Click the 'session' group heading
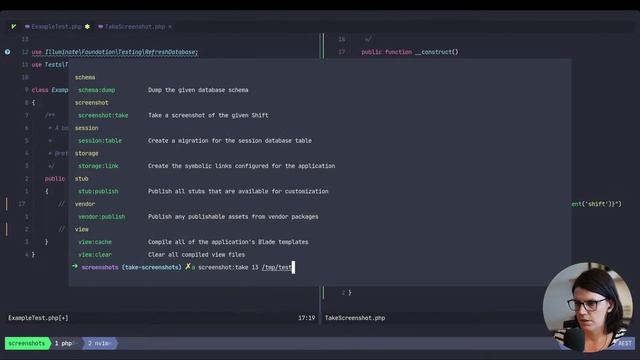The width and height of the screenshot is (640, 360). click(87, 128)
